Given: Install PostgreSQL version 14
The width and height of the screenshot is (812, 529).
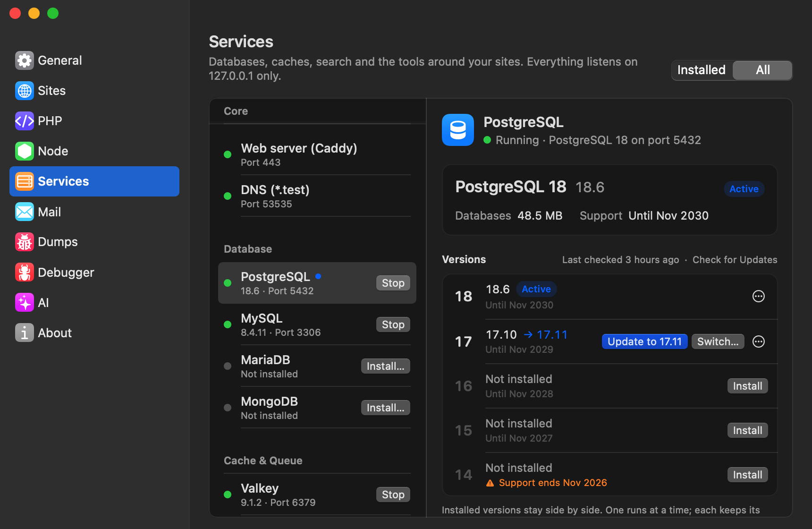Looking at the screenshot, I should pyautogui.click(x=748, y=475).
